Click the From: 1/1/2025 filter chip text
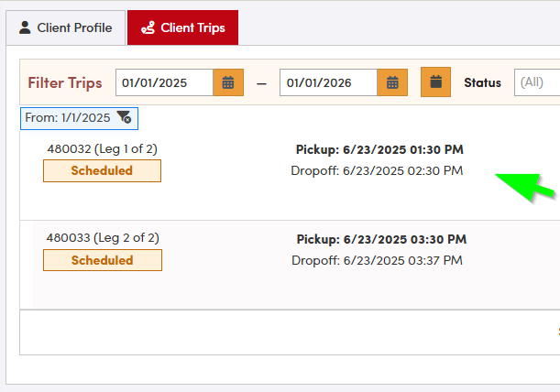 point(68,117)
